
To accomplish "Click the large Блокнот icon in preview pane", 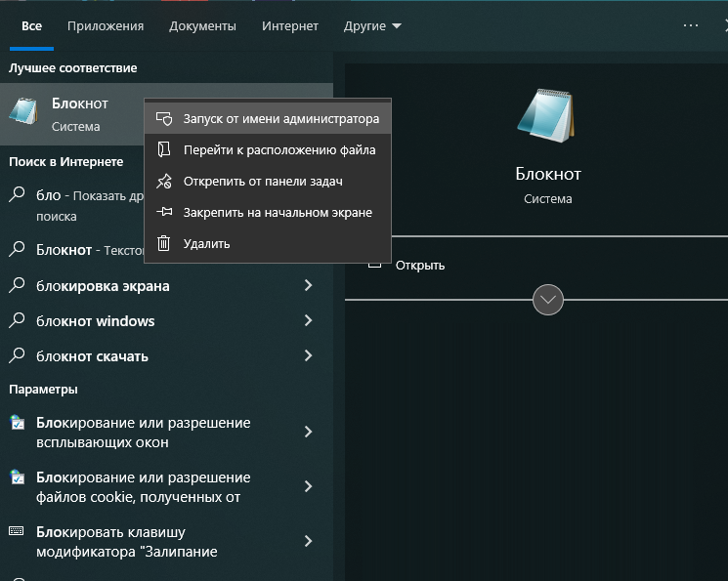I will point(546,118).
